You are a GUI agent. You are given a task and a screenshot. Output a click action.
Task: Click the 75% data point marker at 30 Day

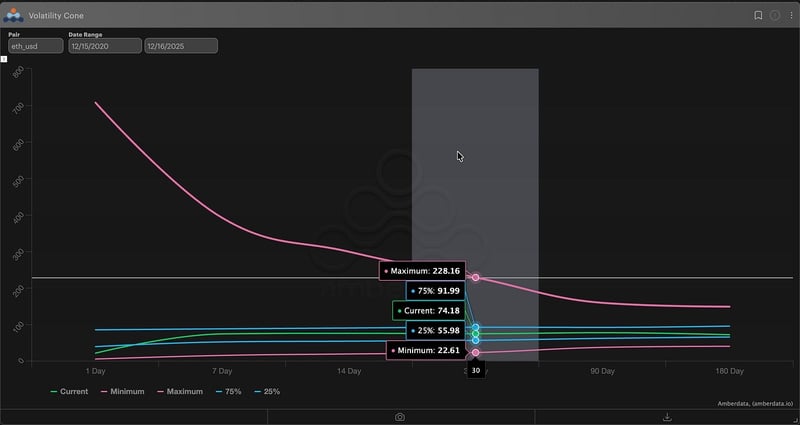point(476,328)
